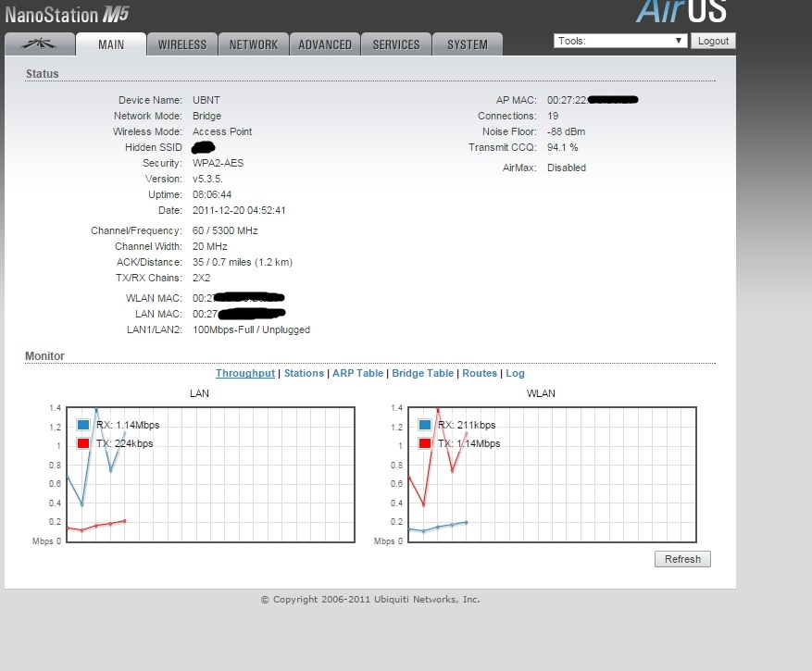
Task: Click the blue RX swatch in LAN graph
Action: click(83, 426)
